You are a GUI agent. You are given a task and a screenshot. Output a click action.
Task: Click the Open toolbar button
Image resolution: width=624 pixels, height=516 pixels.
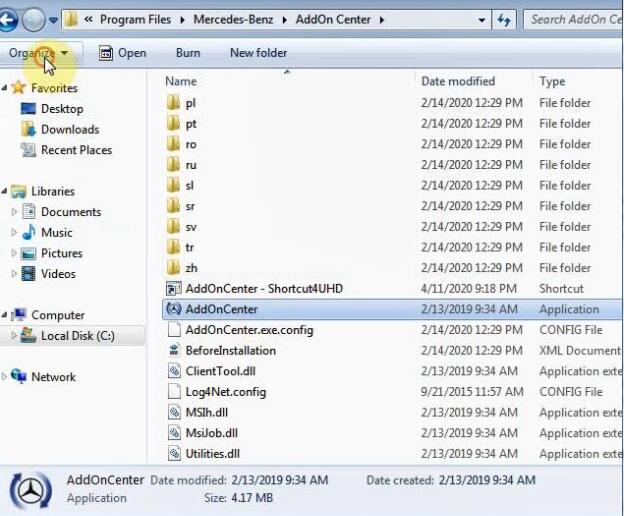tap(123, 53)
